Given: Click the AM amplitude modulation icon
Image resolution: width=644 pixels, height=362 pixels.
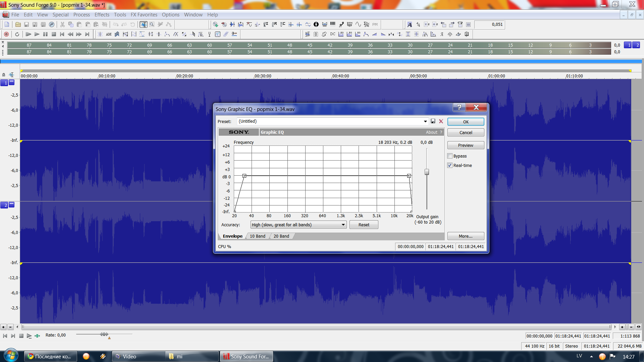Looking at the screenshot, I should coord(109,34).
